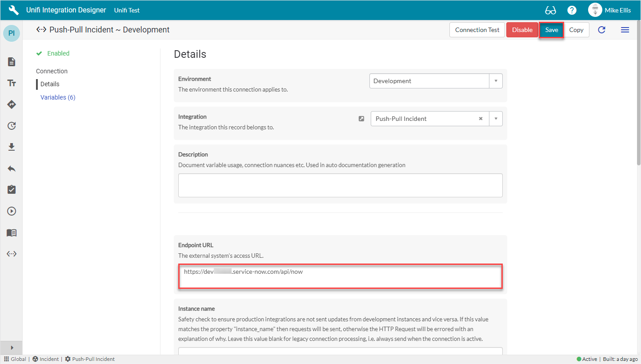Click the document icon in left sidebar
Viewport: 641px width, 364px height.
point(12,62)
